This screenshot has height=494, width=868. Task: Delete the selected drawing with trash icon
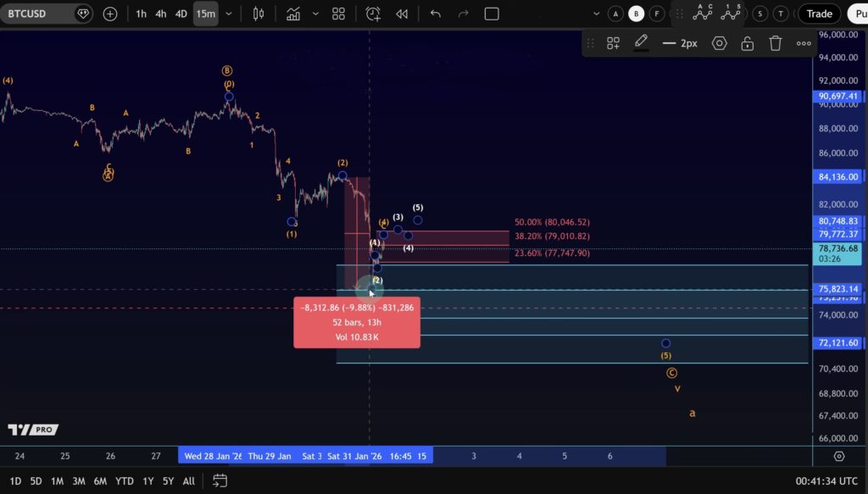(x=775, y=43)
